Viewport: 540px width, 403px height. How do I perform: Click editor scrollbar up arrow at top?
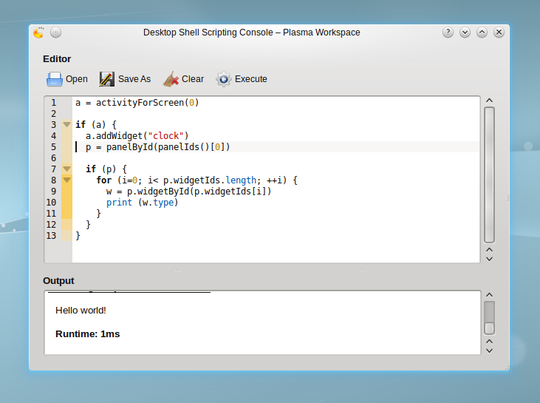489,101
